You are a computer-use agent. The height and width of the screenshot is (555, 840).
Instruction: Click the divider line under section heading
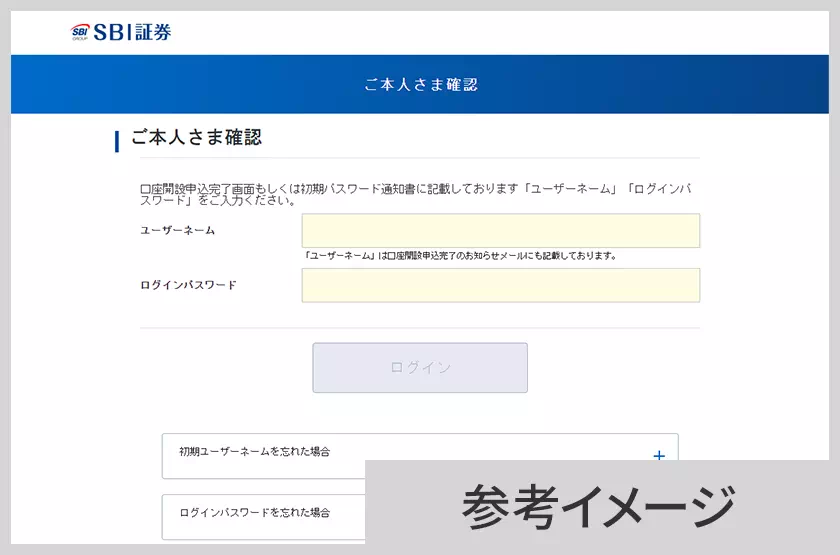coord(420,158)
